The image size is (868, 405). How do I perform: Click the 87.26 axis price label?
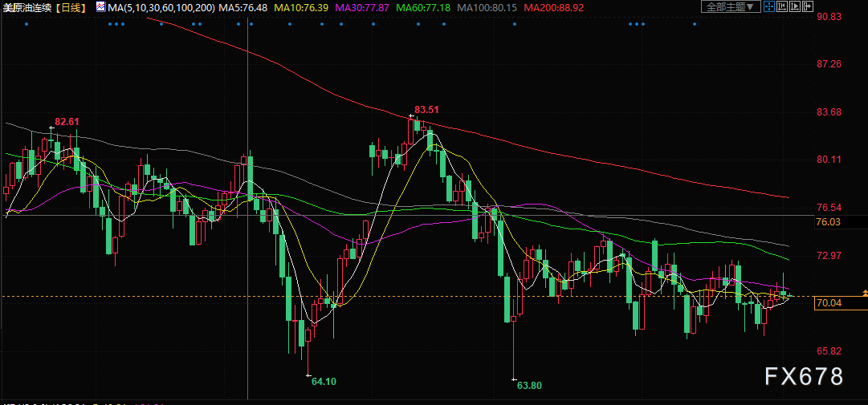[829, 64]
